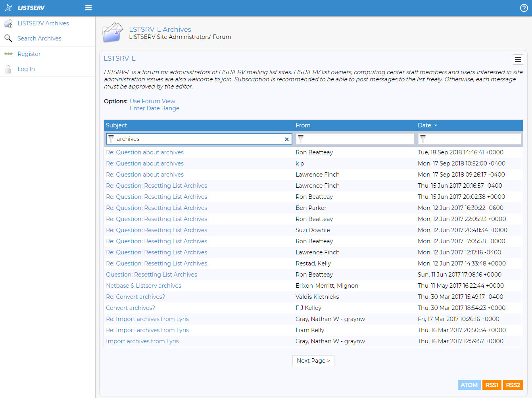The height and width of the screenshot is (398, 532).
Task: Open Resetting List Archives reply at 20:02:38
Action: tap(156, 197)
